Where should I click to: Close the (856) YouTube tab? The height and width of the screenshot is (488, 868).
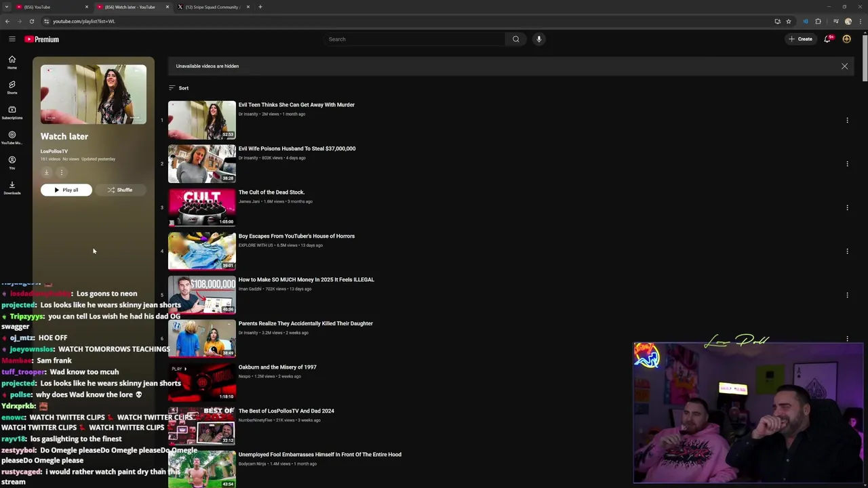point(87,7)
